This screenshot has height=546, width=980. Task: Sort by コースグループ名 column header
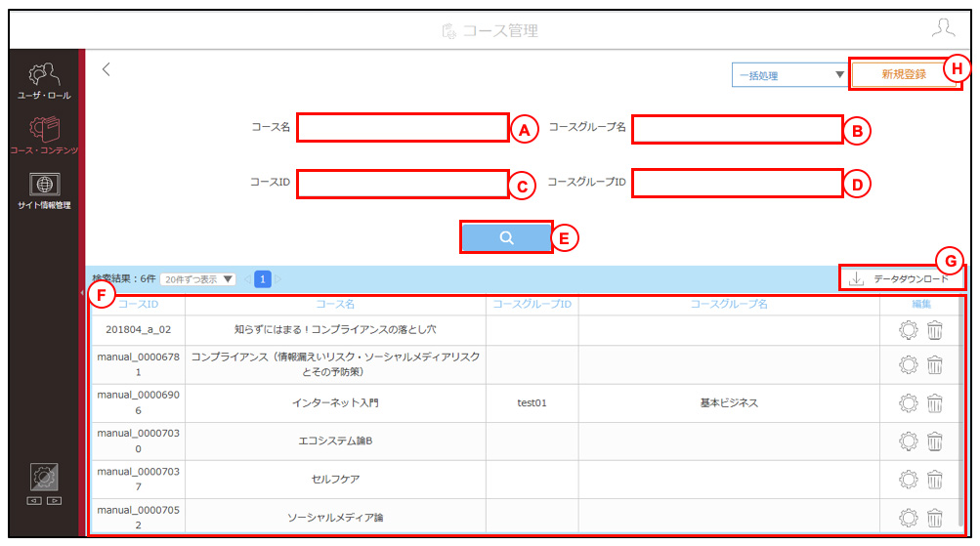(729, 304)
